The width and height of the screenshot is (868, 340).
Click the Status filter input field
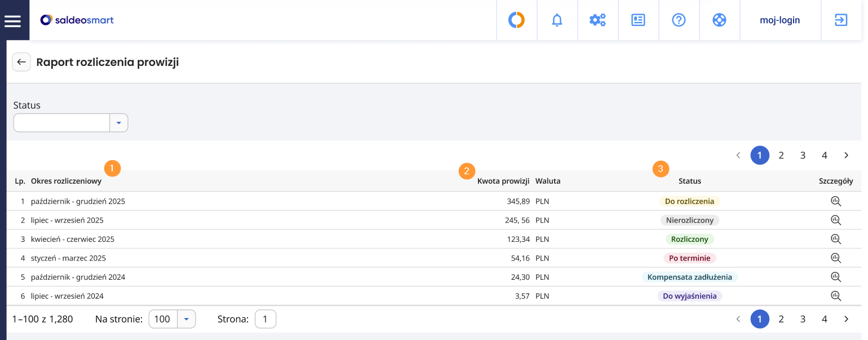point(61,123)
